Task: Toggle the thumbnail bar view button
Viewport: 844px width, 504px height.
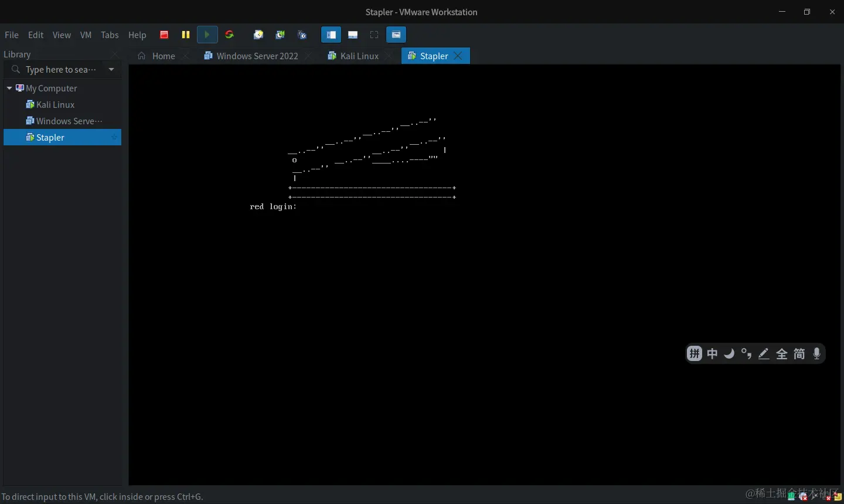Action: [x=353, y=35]
